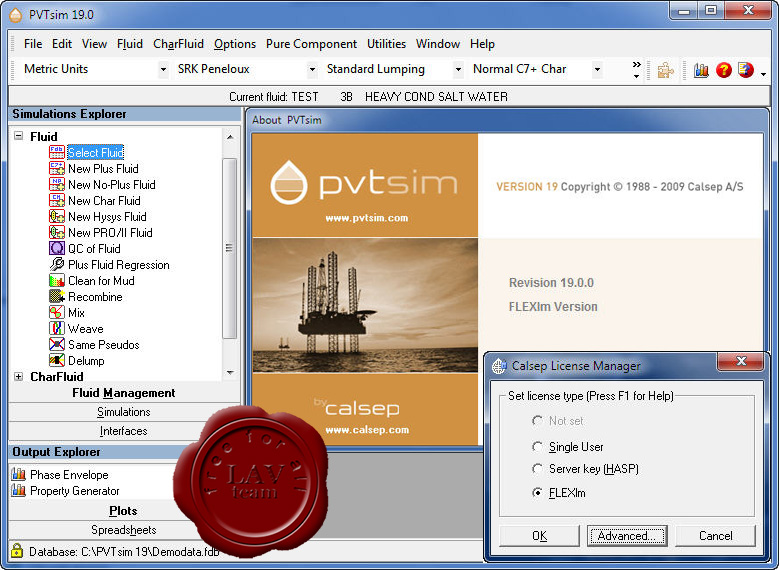The width and height of the screenshot is (779, 570).
Task: Click the Plus Fluid Regression wrench icon
Action: [57, 264]
